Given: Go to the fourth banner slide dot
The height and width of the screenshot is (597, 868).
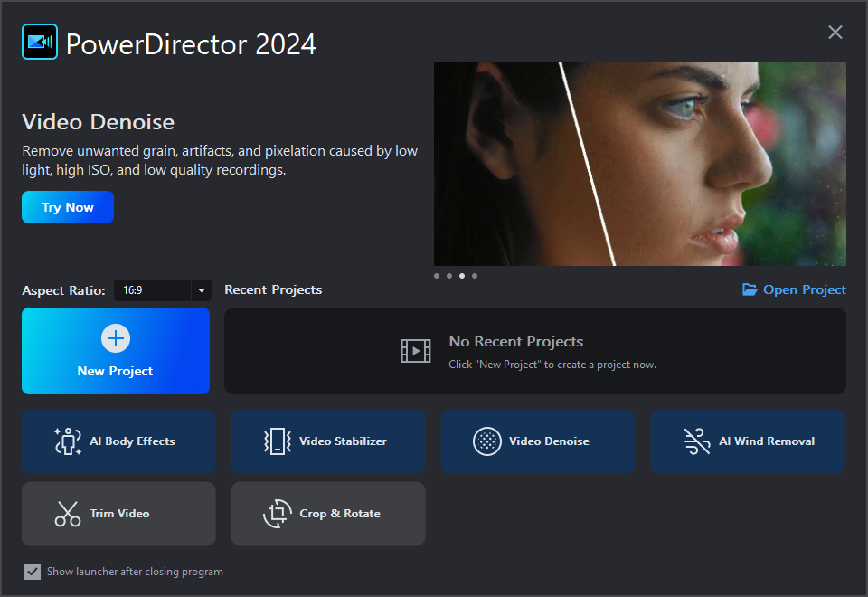Looking at the screenshot, I should point(475,275).
